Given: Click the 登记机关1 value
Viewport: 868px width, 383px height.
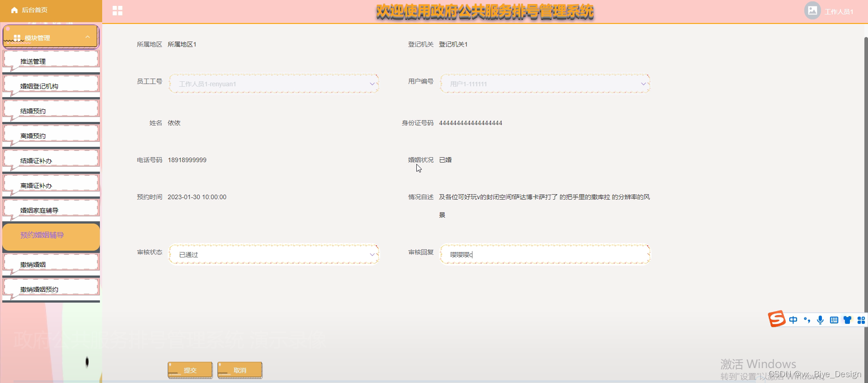Looking at the screenshot, I should click(453, 44).
